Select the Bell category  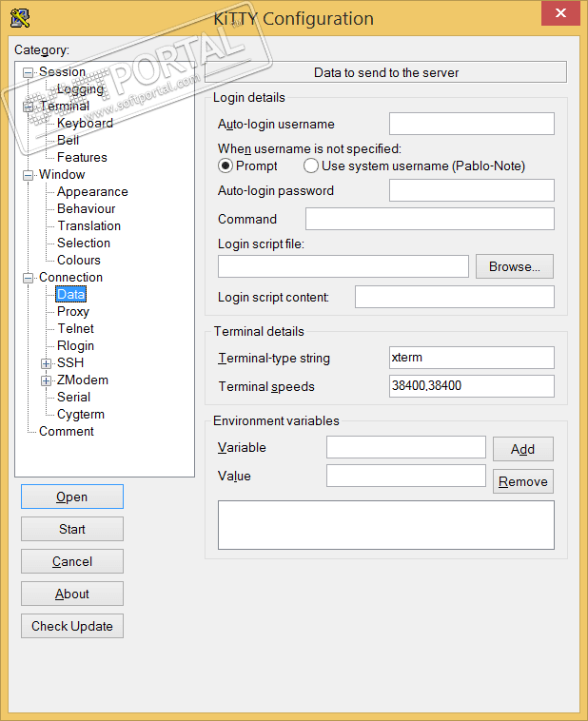pos(68,140)
